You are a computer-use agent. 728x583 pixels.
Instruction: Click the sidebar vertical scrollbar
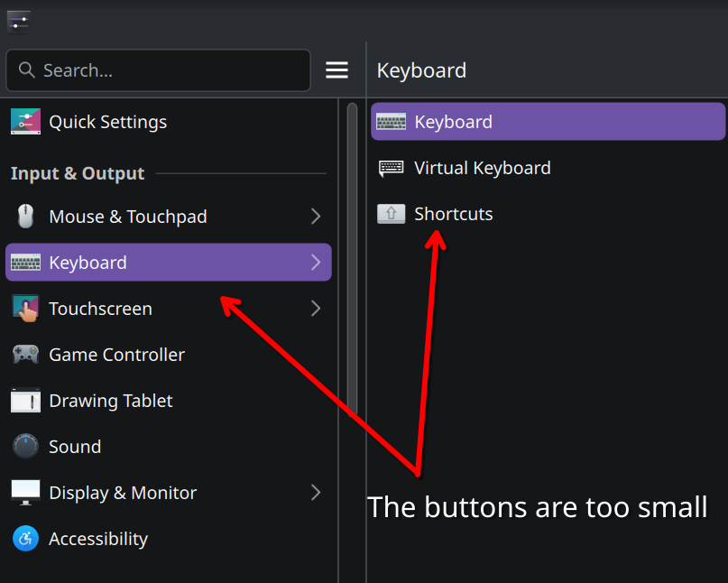tap(352, 271)
